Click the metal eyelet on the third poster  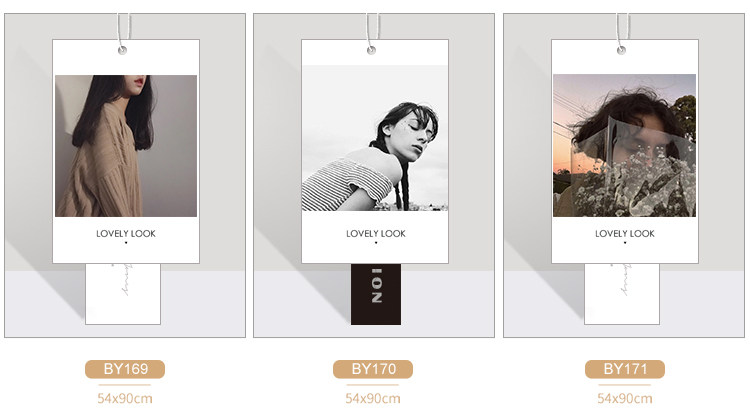[x=621, y=50]
